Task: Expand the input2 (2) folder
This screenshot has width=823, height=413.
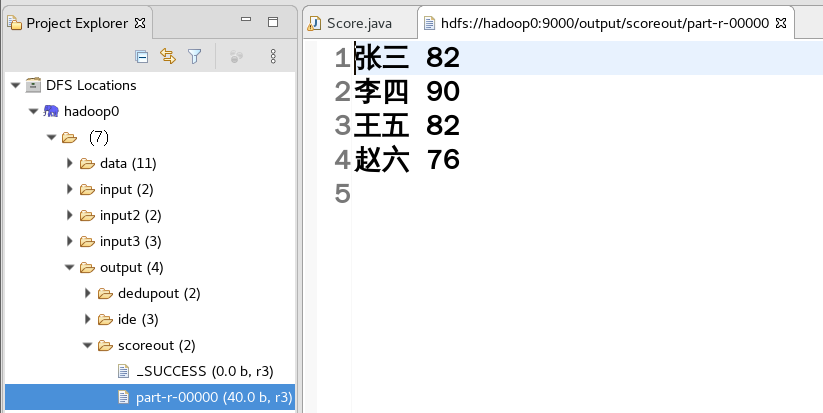Action: tap(69, 215)
